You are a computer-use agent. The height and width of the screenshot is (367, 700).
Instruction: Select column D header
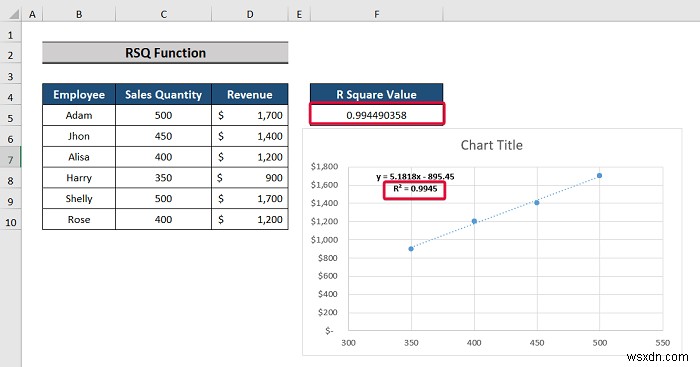250,15
